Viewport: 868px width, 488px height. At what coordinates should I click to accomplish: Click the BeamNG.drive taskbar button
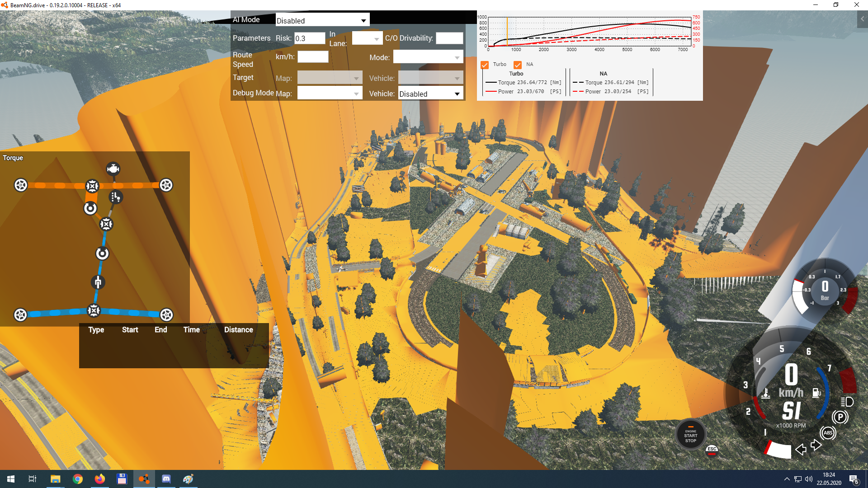pos(144,479)
